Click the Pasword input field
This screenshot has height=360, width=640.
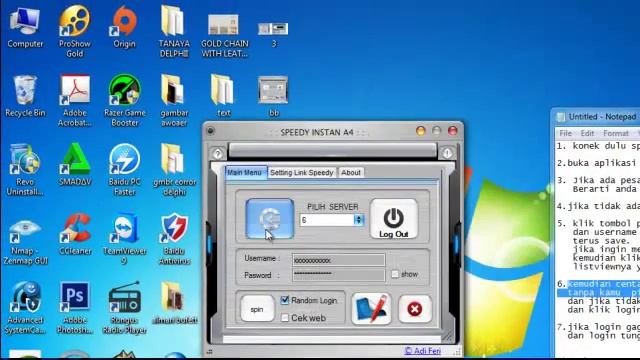338,275
